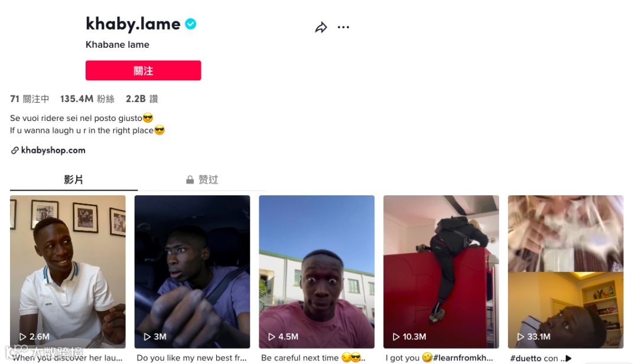Open the white polo shirt video thumbnail
Screen dimensions: 638x364
(x=68, y=272)
